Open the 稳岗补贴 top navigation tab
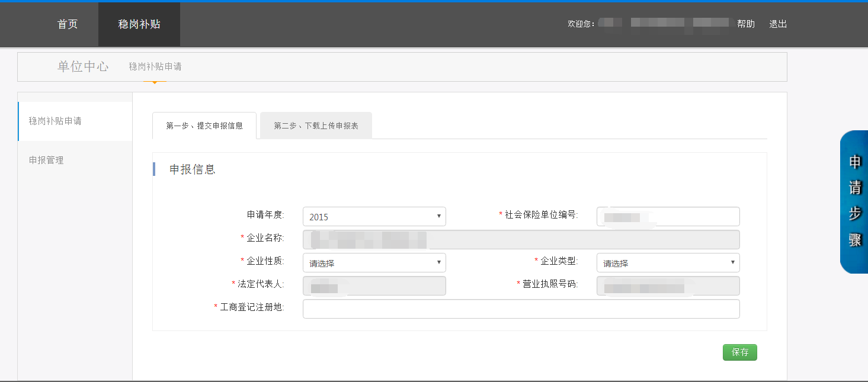 tap(139, 24)
